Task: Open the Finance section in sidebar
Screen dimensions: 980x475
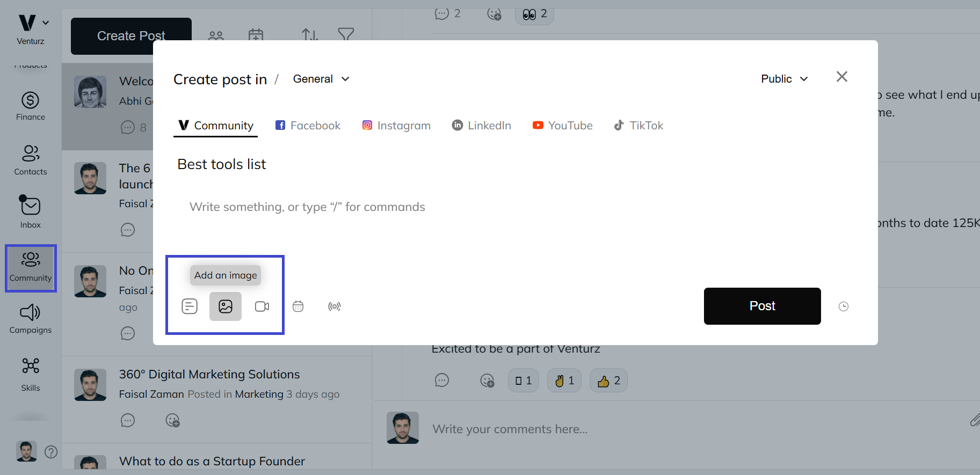Action: 31,106
